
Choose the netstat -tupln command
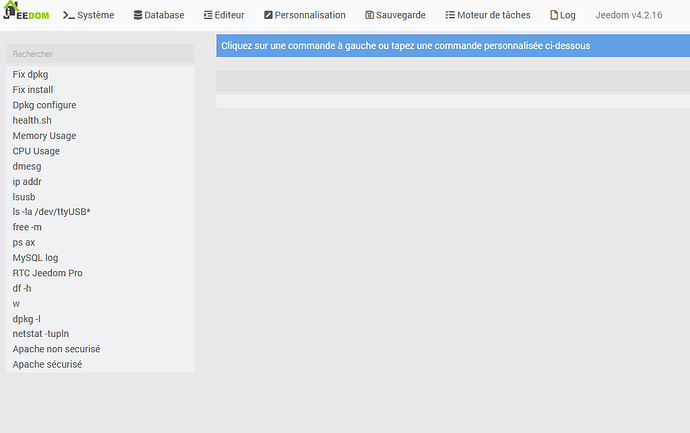pyautogui.click(x=41, y=334)
